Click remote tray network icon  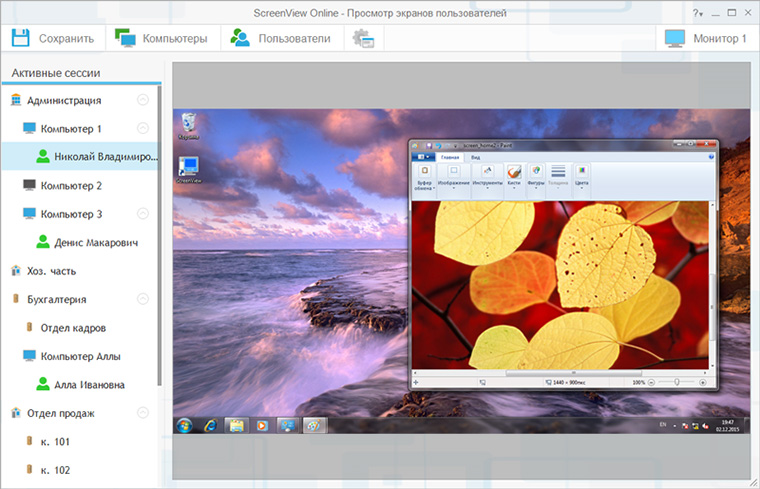tap(696, 426)
